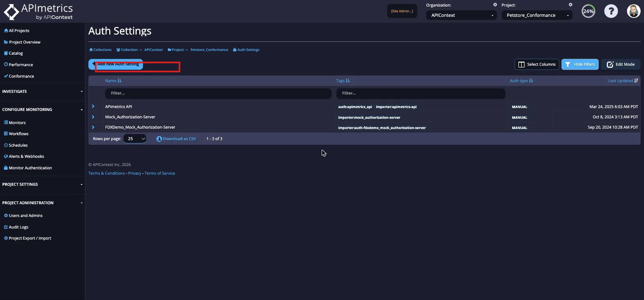Open the help question mark icon
The image size is (644, 300).
click(x=611, y=11)
